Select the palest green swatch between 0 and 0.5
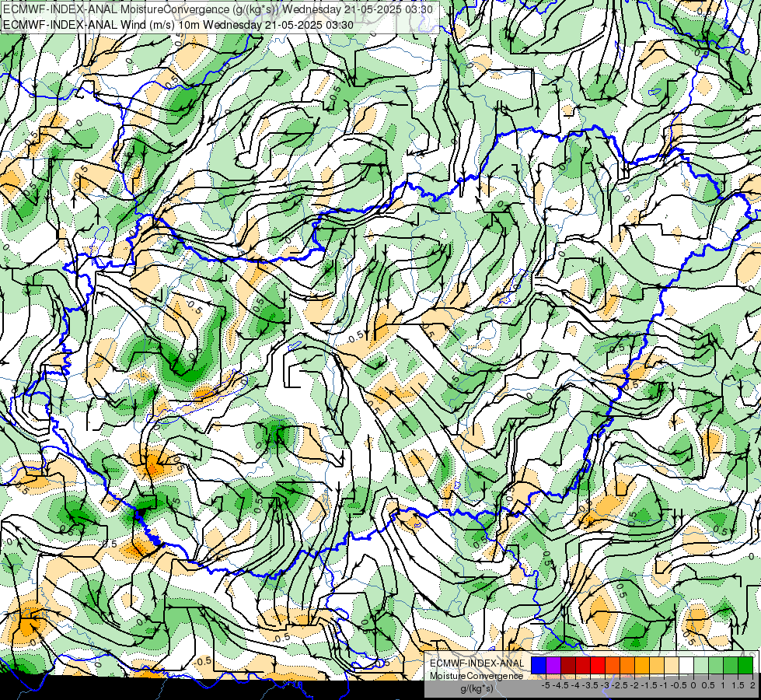Viewport: 761px width, 700px height. (x=701, y=666)
